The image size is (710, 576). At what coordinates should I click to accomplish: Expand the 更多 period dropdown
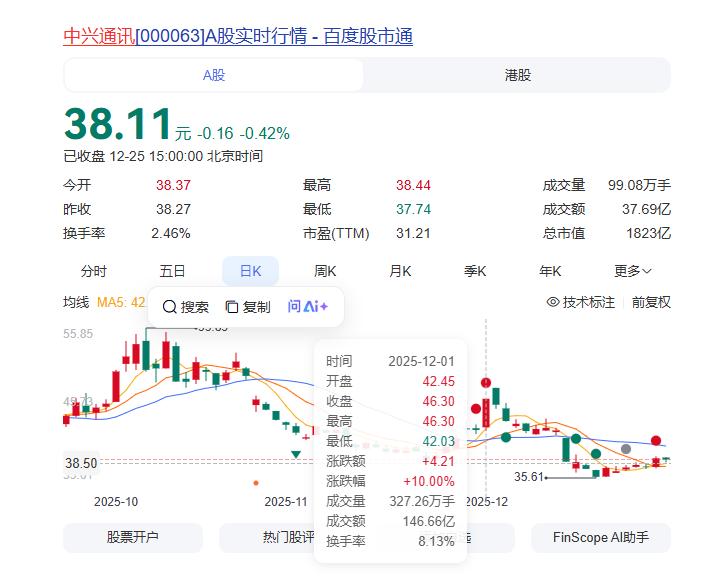pos(632,271)
